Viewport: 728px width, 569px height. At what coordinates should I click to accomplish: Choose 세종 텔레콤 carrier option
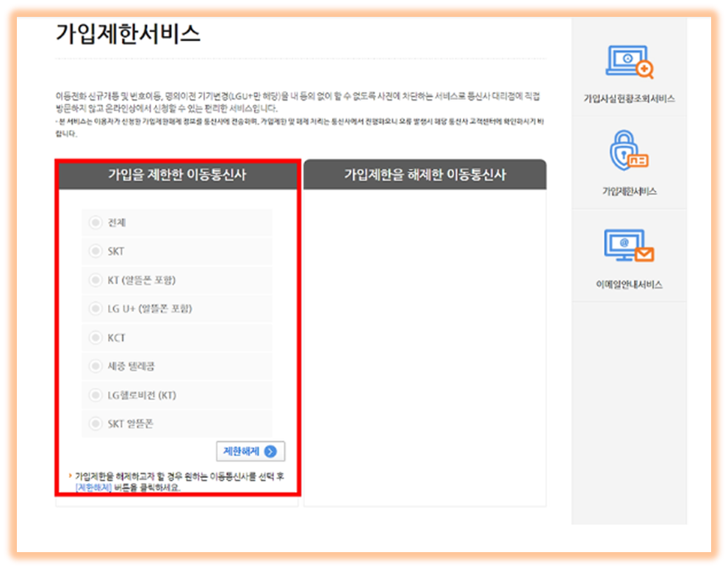pyautogui.click(x=95, y=366)
